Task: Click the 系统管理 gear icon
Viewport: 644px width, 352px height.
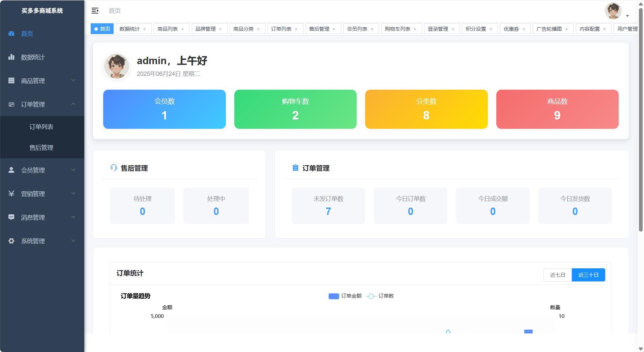Action: (x=11, y=241)
